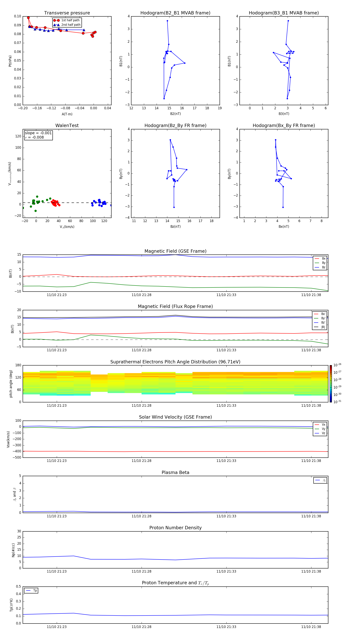Click the pitch angle spectrogram colorbar

click(x=331, y=384)
